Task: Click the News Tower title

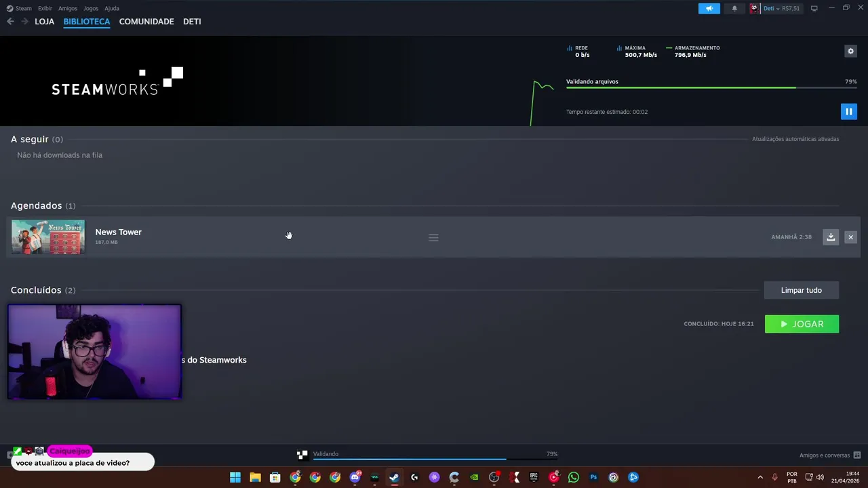Action: (x=119, y=232)
